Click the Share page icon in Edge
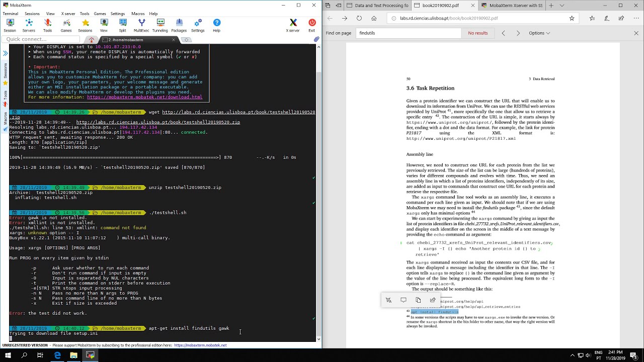The width and height of the screenshot is (644, 362). pos(621,18)
